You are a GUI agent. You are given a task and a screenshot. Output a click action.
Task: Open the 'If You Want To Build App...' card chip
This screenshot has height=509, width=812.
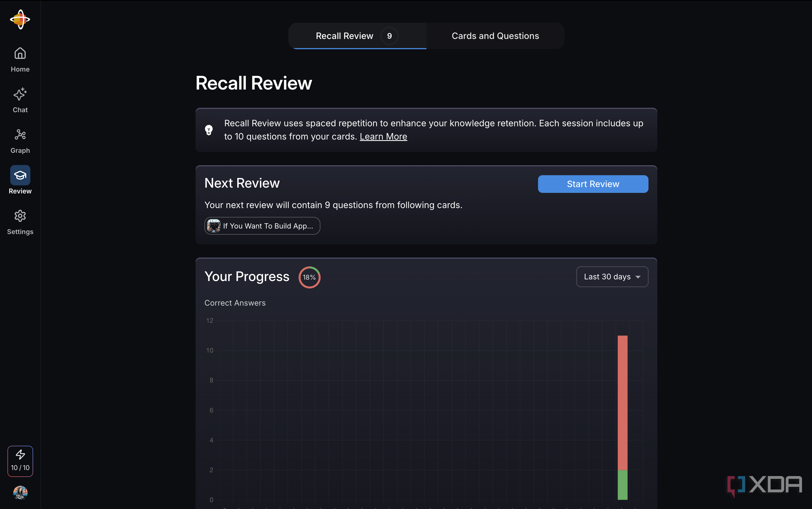point(262,226)
